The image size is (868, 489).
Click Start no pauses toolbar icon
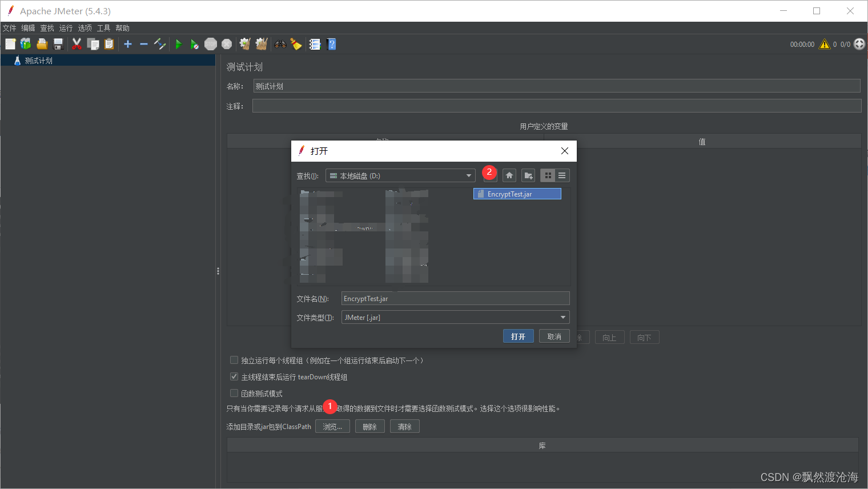point(194,44)
